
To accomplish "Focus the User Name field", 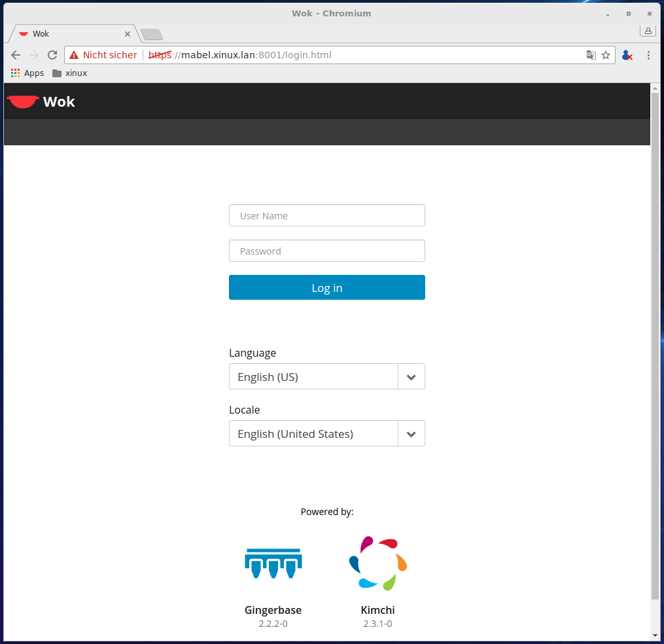I will point(326,215).
